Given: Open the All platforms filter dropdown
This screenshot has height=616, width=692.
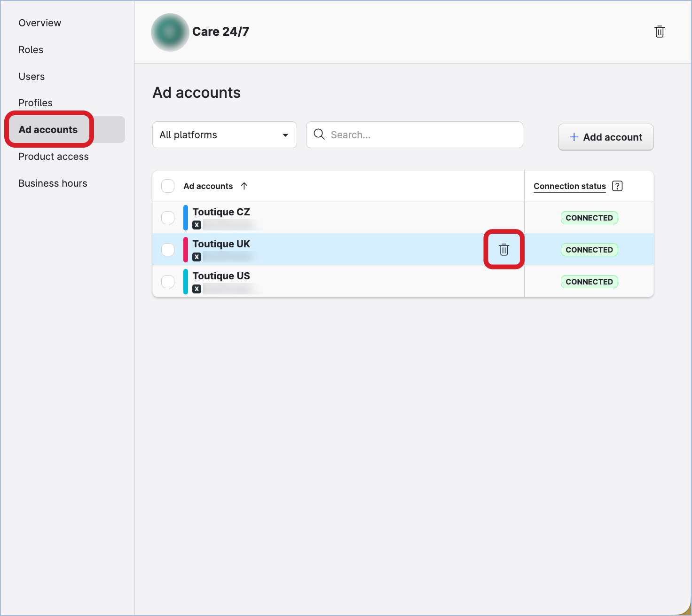Looking at the screenshot, I should (x=224, y=134).
